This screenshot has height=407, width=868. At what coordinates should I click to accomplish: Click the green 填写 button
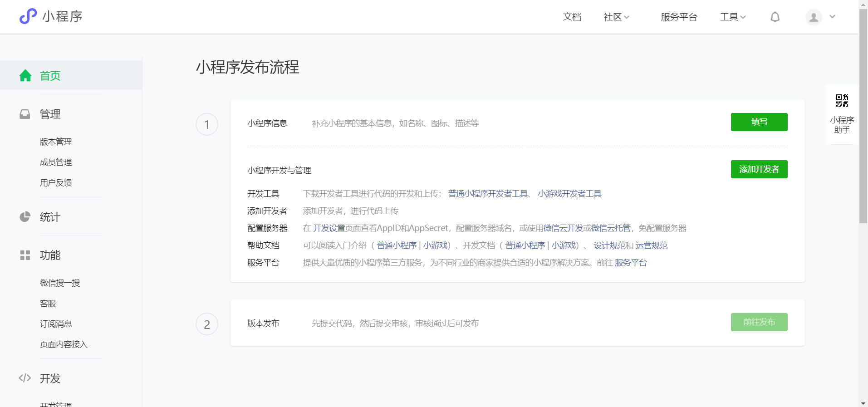pos(759,122)
